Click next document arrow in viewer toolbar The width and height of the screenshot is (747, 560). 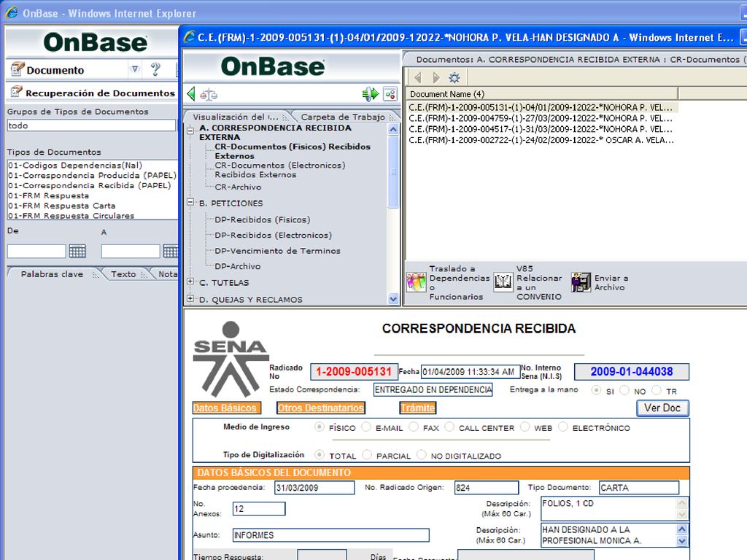[x=436, y=77]
